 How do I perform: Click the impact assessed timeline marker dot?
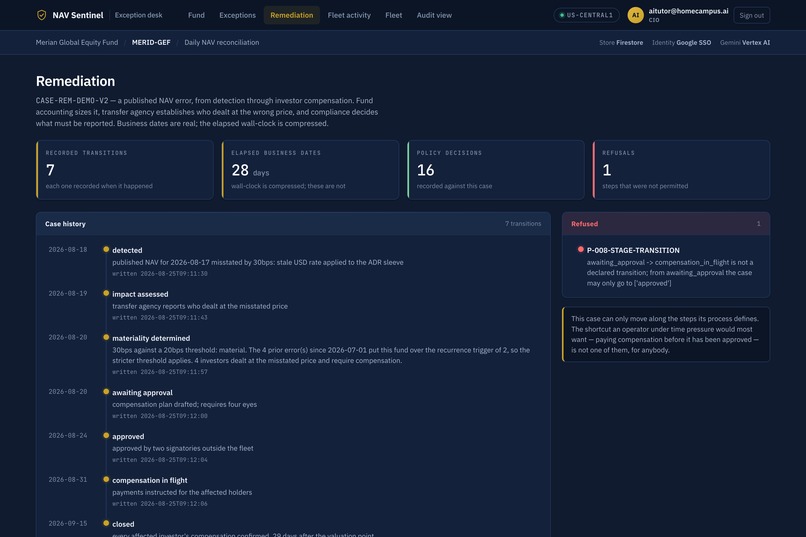coord(106,293)
